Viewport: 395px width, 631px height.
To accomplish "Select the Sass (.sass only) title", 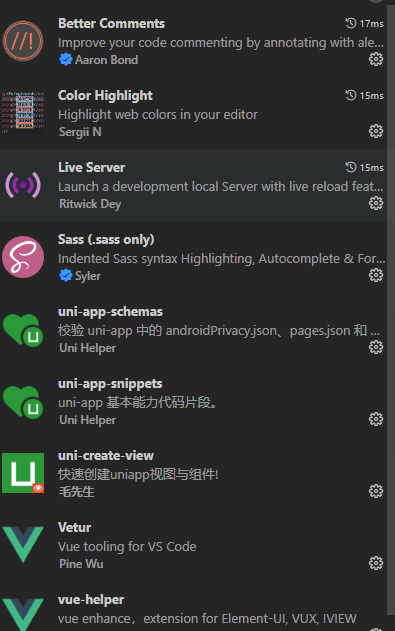I will point(106,239).
